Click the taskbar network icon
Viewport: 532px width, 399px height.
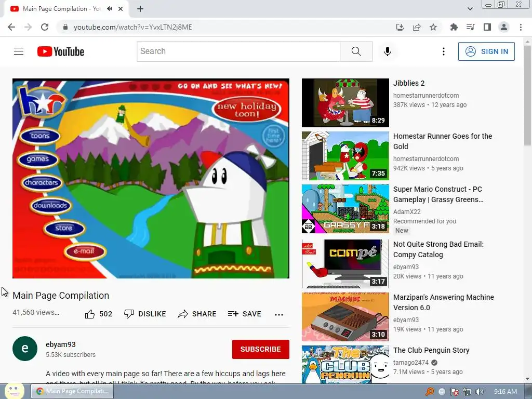[467, 392]
